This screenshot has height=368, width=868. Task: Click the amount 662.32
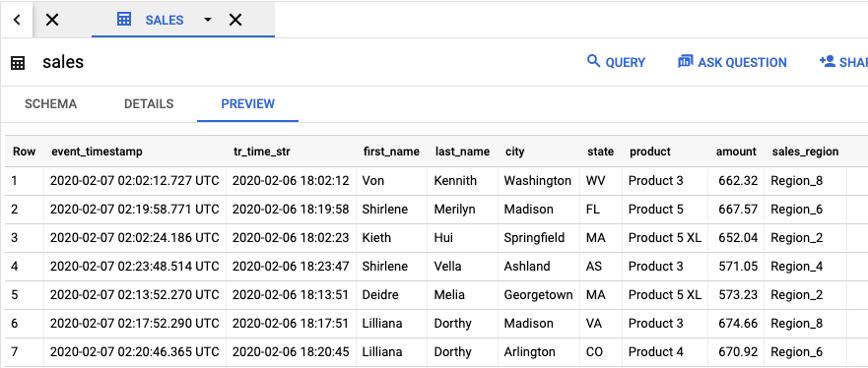[x=738, y=181]
